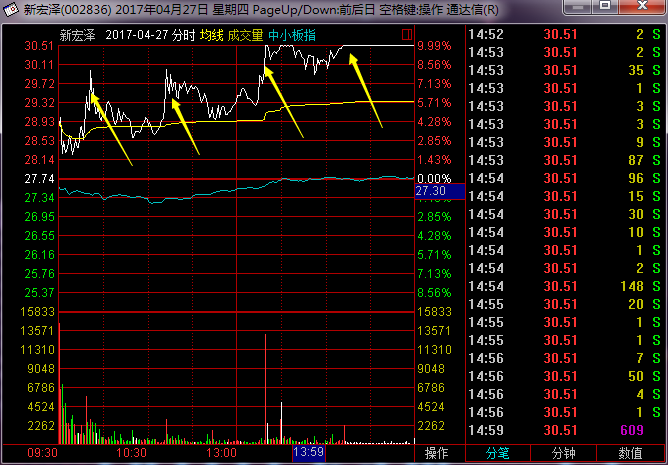The image size is (668, 465).
Task: Select the 14:54 tick with volume 148
Action: pyautogui.click(x=565, y=286)
